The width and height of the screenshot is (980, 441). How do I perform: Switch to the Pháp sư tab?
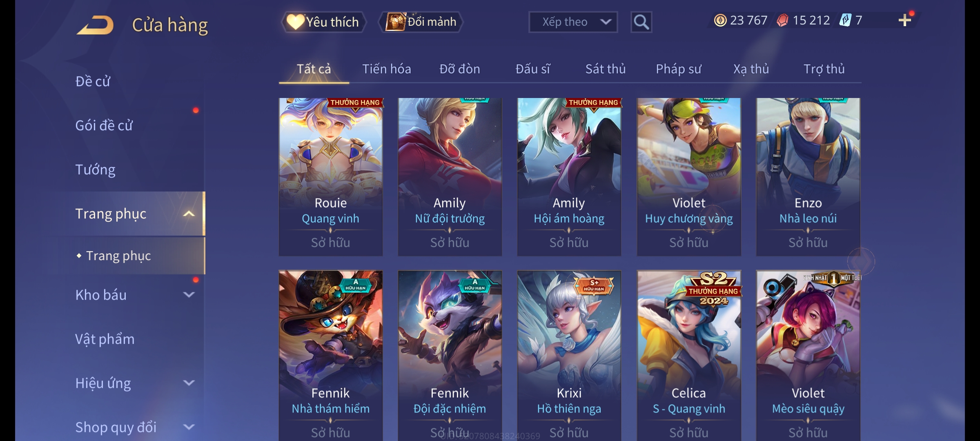[678, 69]
